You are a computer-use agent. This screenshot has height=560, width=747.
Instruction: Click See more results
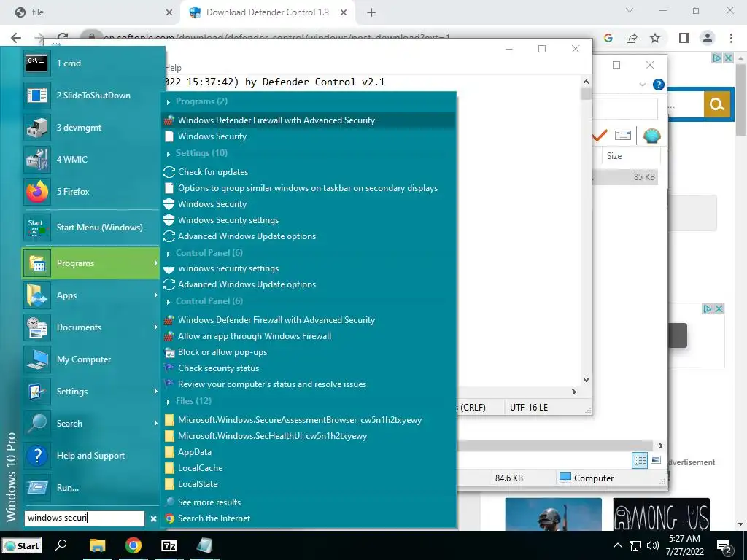309,502
